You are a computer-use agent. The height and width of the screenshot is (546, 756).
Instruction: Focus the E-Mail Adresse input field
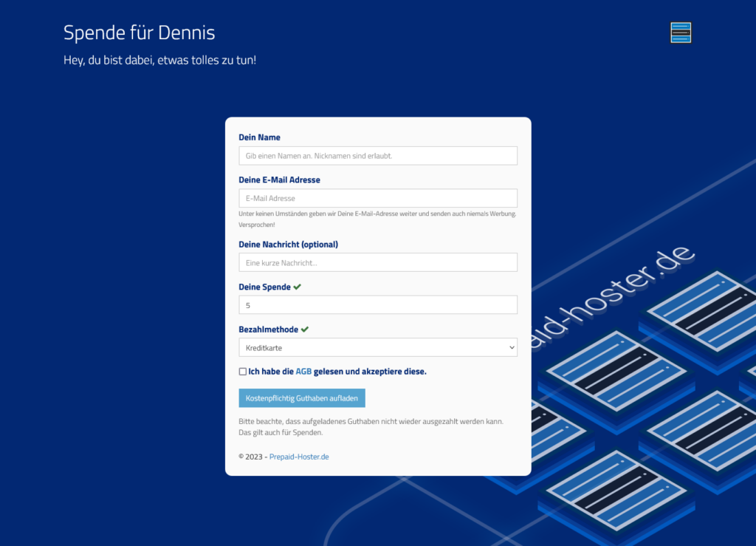(x=378, y=198)
